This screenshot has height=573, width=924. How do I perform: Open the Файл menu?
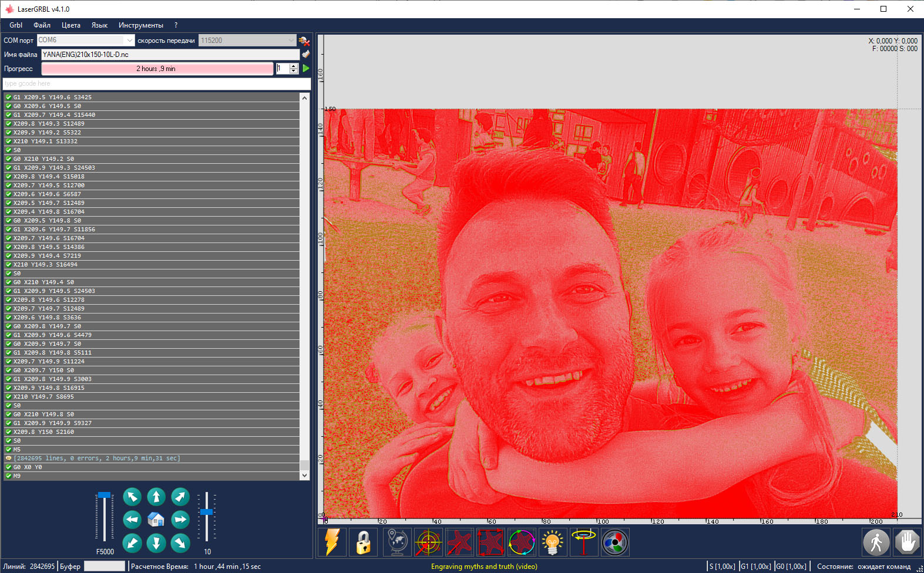42,25
